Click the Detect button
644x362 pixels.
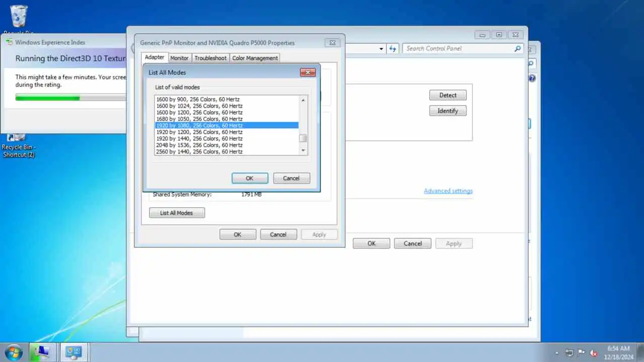(x=448, y=95)
